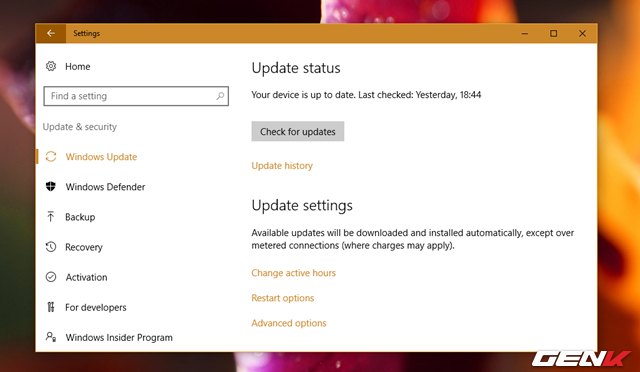
Task: Go back using the title bar arrow
Action: point(51,33)
